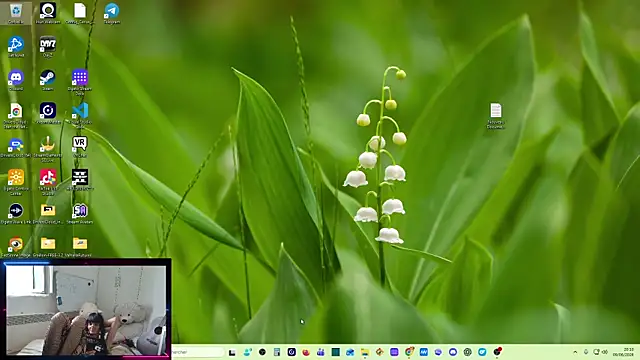Launch the dark circle-logo app next to VS Code
The height and width of the screenshot is (360, 640).
pos(48,113)
